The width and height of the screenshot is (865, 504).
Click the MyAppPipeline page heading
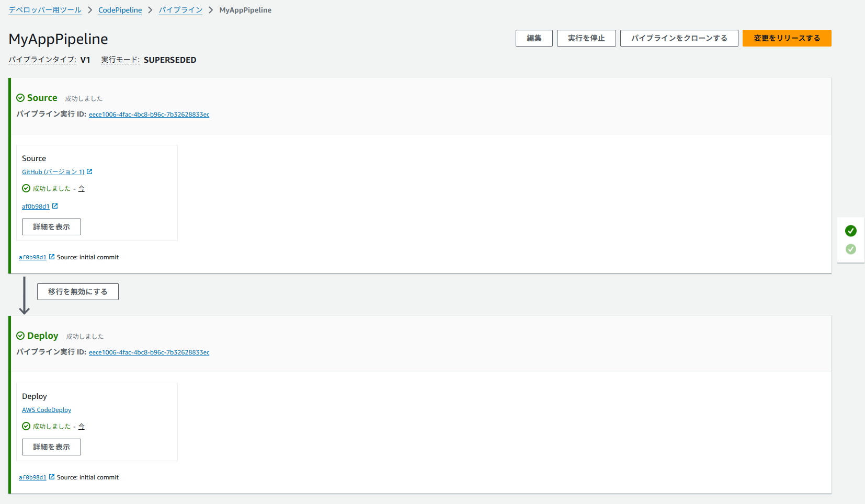coord(59,39)
